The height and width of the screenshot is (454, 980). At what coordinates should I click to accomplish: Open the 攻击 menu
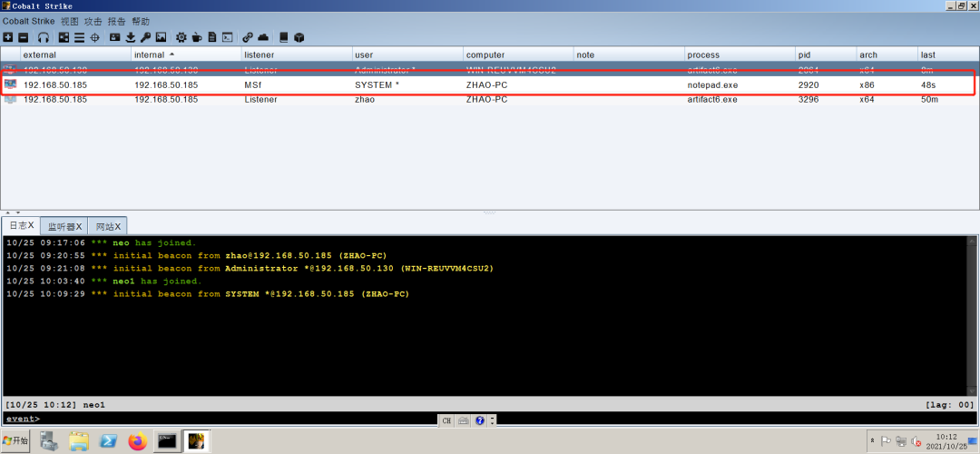pos(93,21)
